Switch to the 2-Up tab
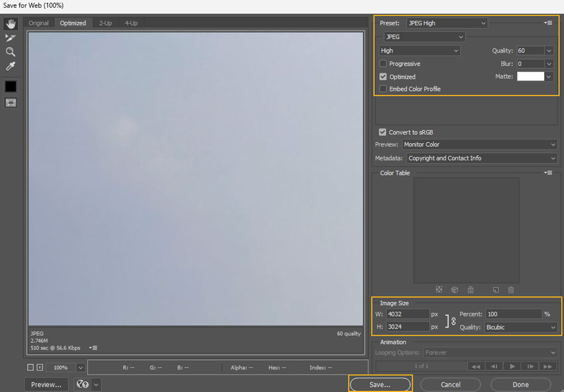 point(105,23)
